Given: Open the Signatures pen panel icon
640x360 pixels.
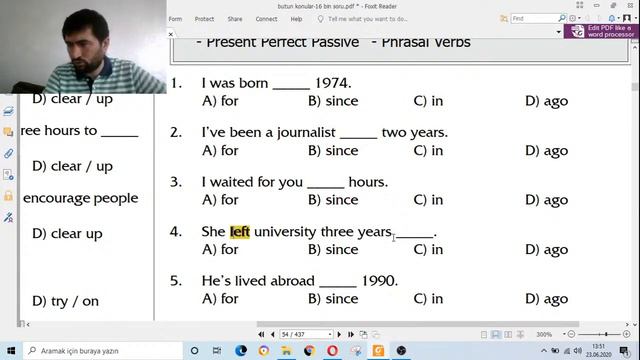Looking at the screenshot, I should (8, 217).
